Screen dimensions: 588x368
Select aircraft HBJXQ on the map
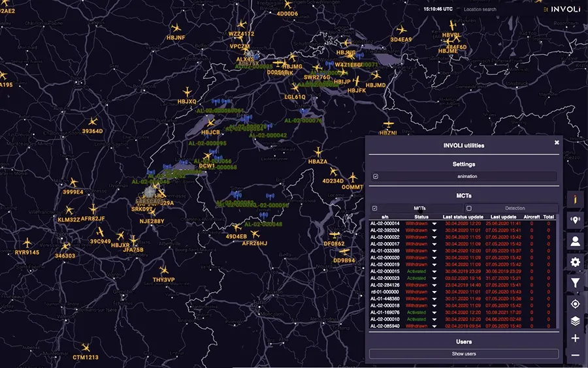pos(187,92)
